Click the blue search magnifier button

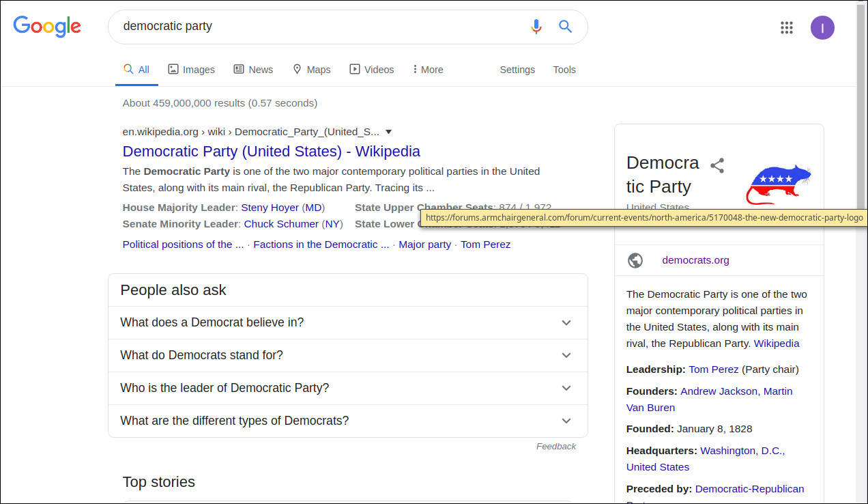[x=565, y=27]
